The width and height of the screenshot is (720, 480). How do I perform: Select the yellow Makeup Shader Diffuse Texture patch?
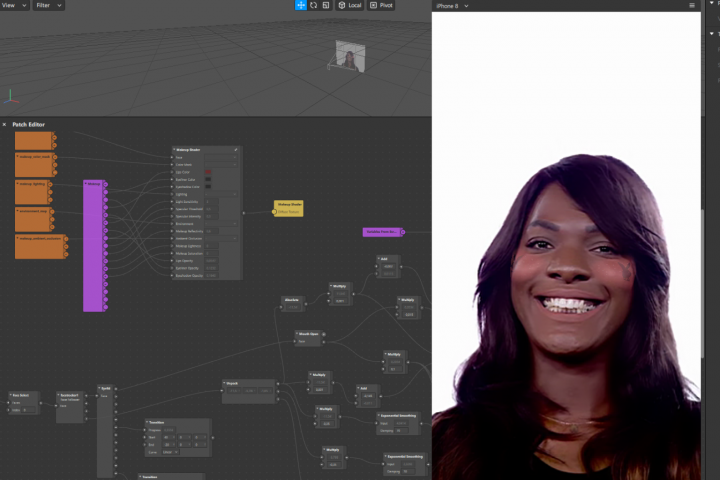(x=289, y=208)
